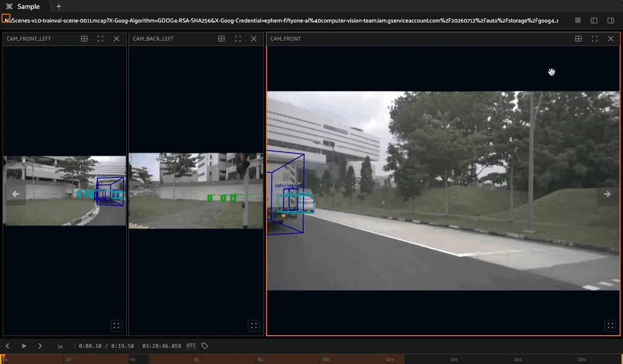Toggle the right sidebar

pyautogui.click(x=610, y=21)
